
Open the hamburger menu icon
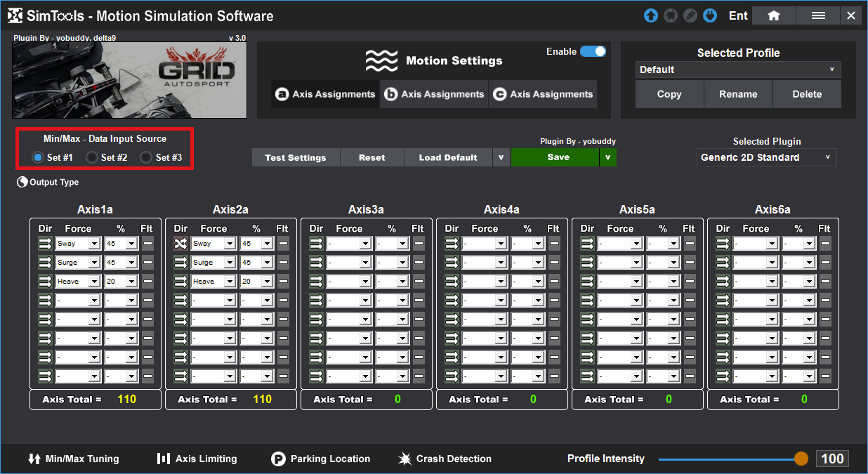818,15
